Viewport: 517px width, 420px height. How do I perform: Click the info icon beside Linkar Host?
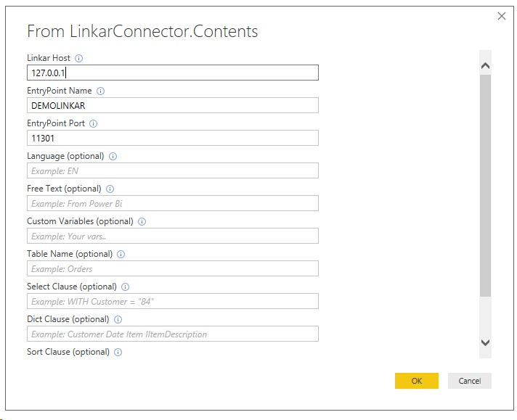click(78, 58)
